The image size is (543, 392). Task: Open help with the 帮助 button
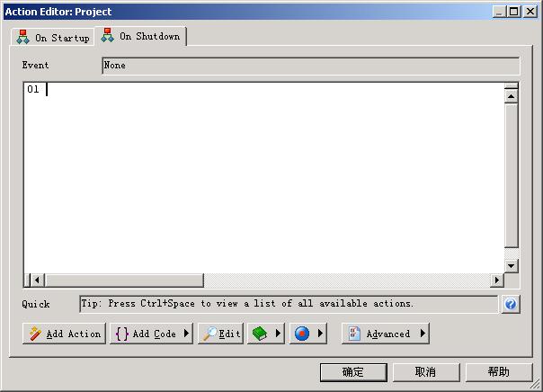[499, 372]
